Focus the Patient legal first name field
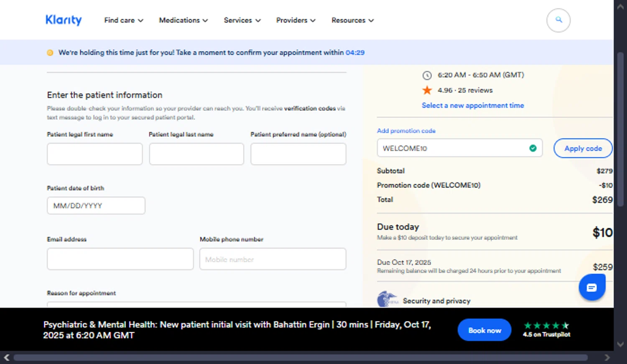This screenshot has width=627, height=364. (x=95, y=154)
